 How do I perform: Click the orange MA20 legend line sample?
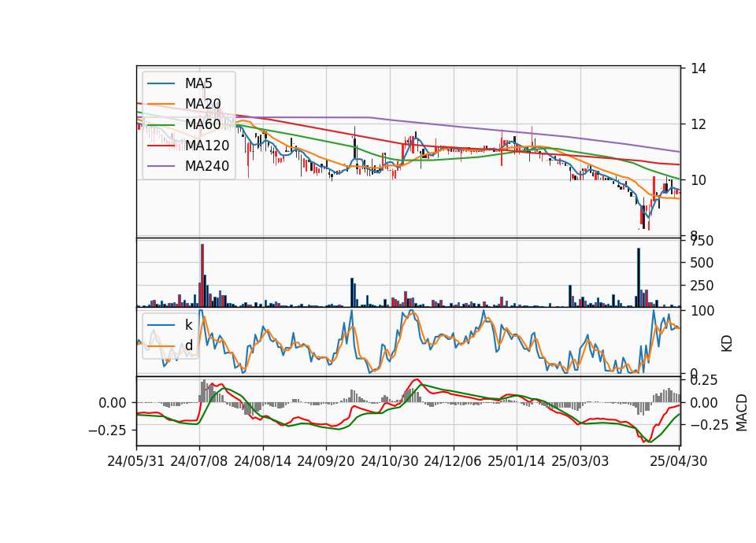[x=161, y=104]
